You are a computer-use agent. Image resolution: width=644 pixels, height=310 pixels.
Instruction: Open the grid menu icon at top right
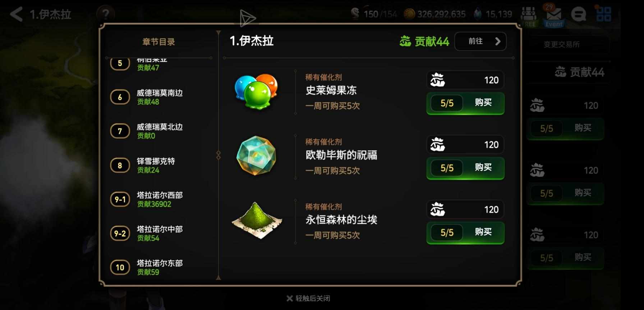coord(603,14)
